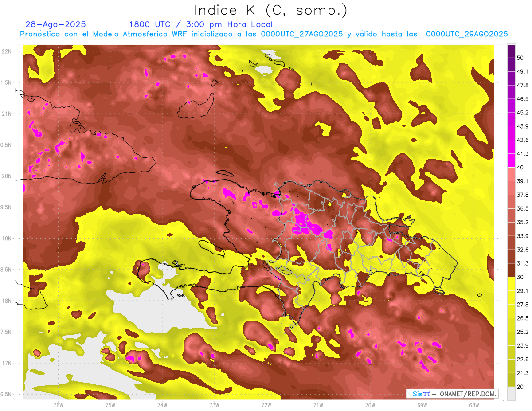This screenshot has width=532, height=411.
Task: Click the 74W longitude label
Action: point(162,405)
